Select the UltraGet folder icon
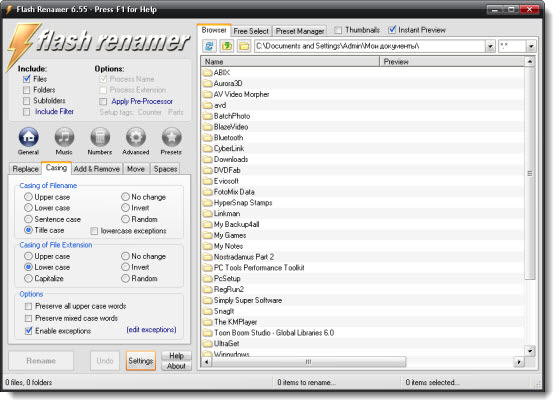 208,344
